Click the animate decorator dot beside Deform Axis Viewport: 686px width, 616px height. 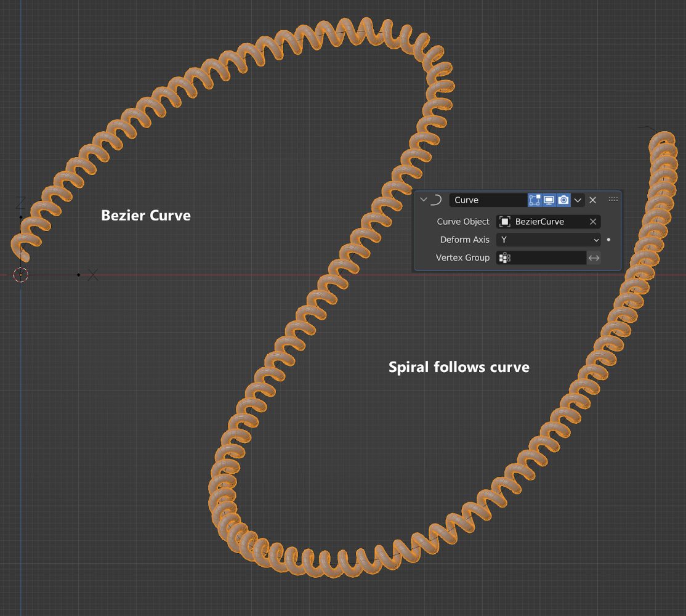[x=608, y=240]
